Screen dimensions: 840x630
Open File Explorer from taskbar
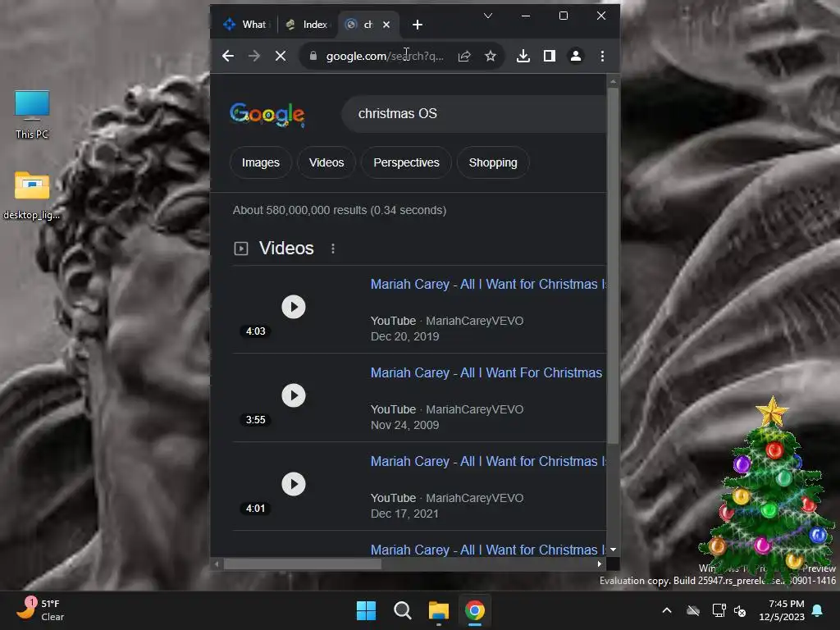click(439, 610)
